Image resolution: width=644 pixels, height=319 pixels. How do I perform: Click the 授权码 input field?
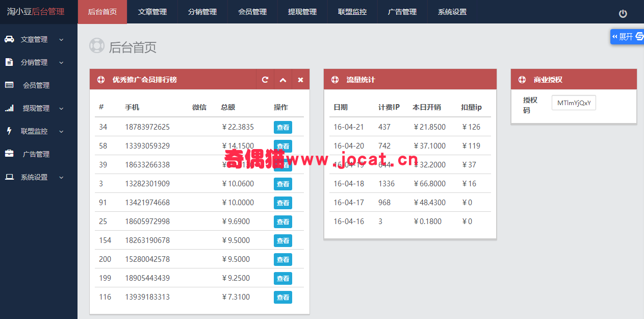[574, 103]
